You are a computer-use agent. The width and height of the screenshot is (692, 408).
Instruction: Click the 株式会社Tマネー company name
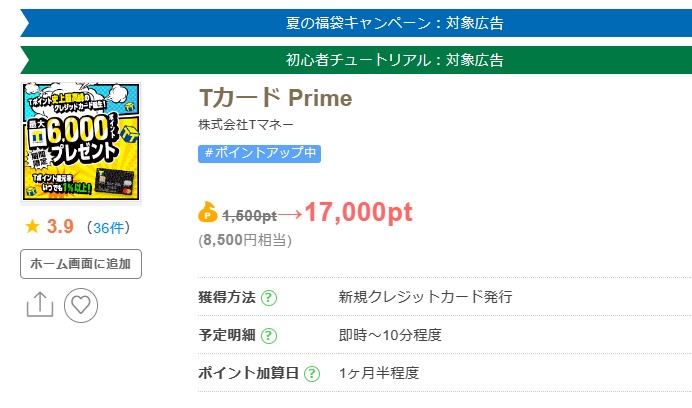tap(246, 125)
